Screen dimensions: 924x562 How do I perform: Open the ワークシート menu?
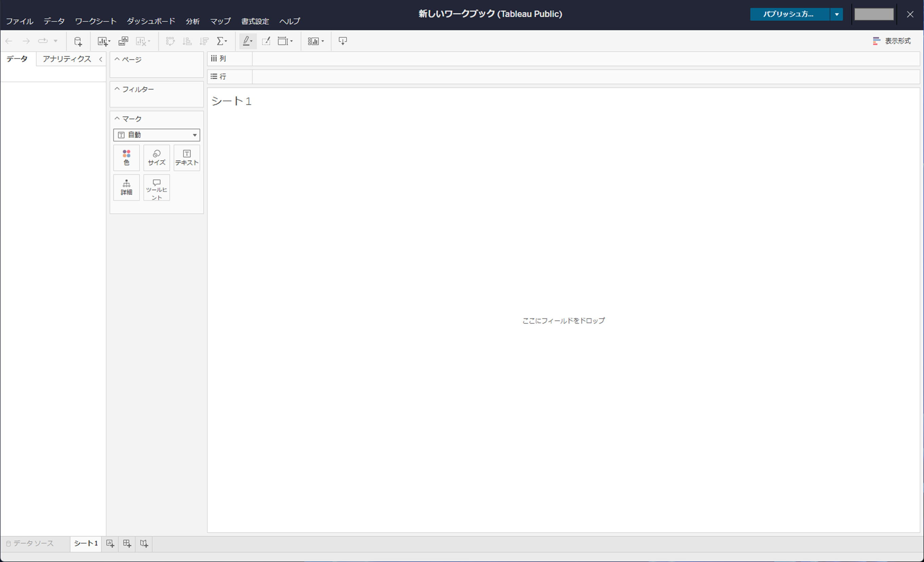click(x=96, y=21)
